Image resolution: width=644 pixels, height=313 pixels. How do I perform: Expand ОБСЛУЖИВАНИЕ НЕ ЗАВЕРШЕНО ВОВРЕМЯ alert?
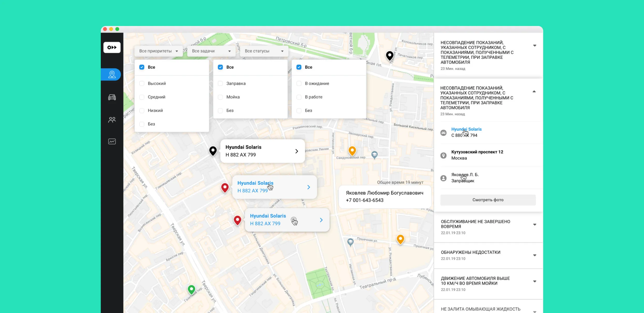(534, 225)
